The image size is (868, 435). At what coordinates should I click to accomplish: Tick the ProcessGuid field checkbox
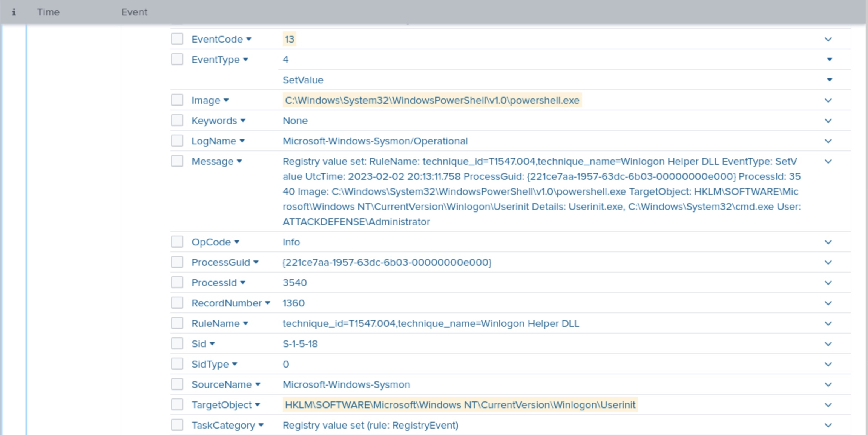[177, 262]
